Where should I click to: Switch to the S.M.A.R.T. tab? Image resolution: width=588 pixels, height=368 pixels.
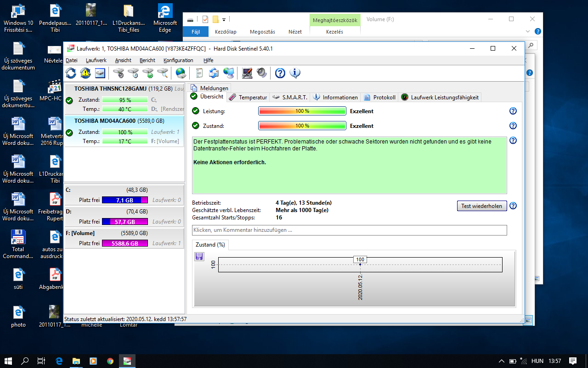click(x=290, y=97)
